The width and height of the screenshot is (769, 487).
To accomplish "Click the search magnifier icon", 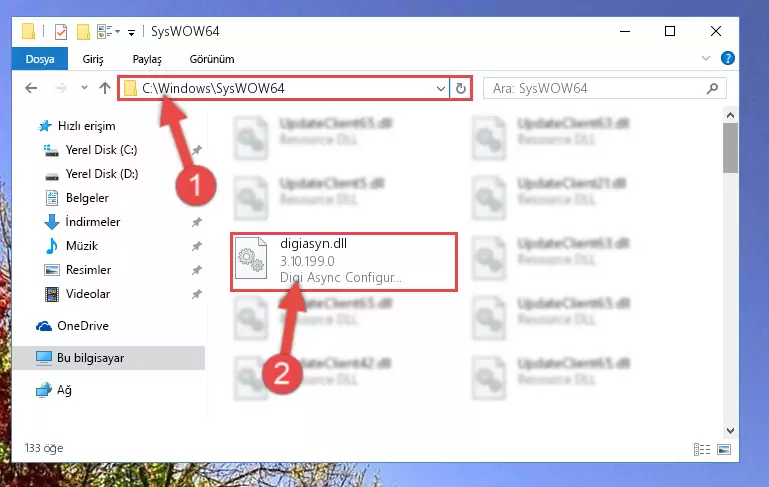I will point(712,88).
